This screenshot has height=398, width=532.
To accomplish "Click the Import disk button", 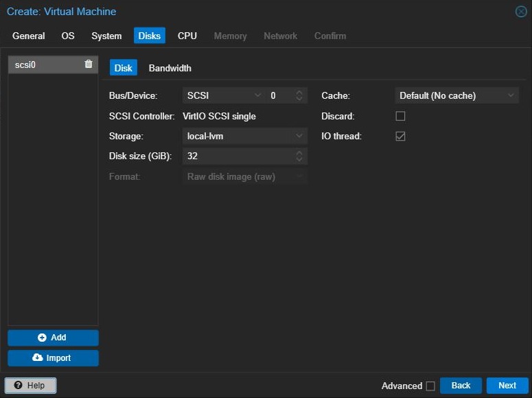I will (53, 358).
